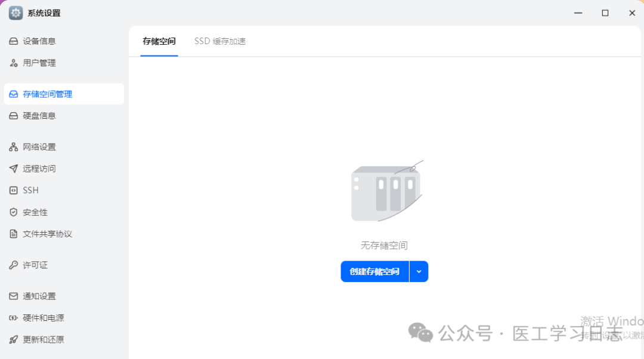Select 存储空间管理 in the sidebar
The image size is (644, 359).
(47, 94)
